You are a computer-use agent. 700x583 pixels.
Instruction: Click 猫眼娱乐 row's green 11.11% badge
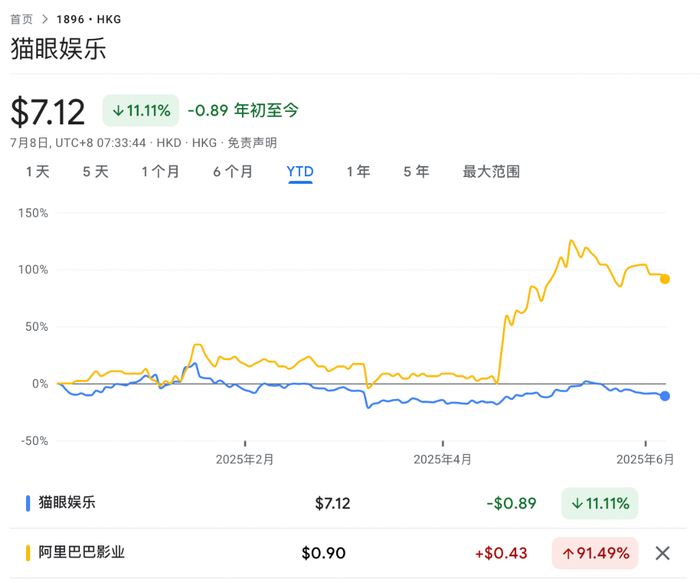(600, 503)
